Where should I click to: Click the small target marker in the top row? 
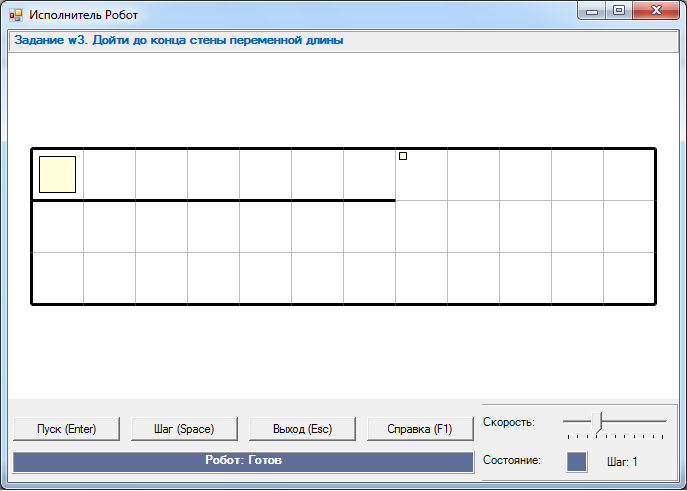tap(403, 156)
